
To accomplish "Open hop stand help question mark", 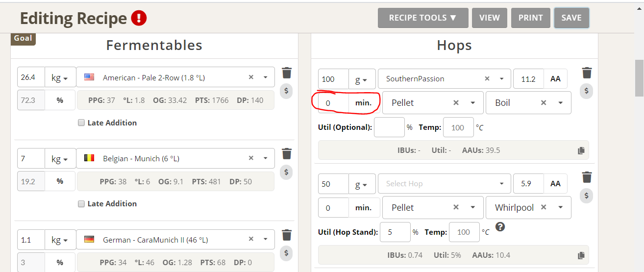I will pos(500,227).
